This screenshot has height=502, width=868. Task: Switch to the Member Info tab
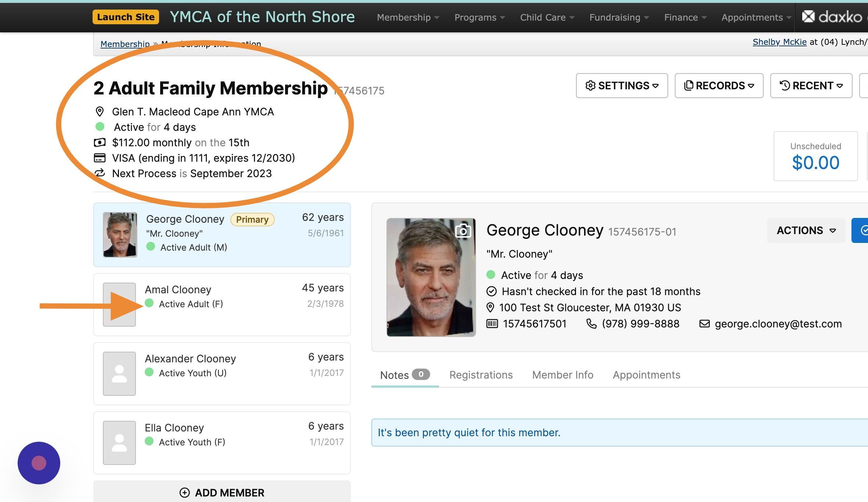pos(563,375)
